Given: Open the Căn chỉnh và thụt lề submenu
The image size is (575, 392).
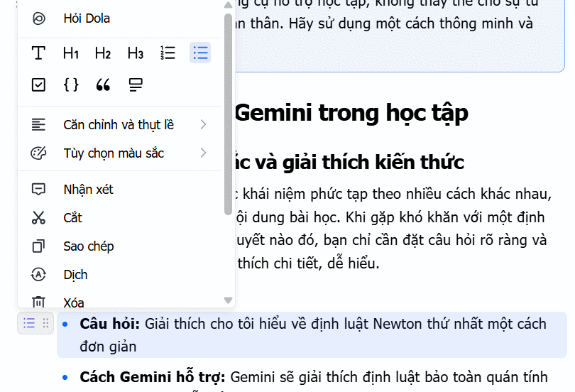Looking at the screenshot, I should point(119,125).
